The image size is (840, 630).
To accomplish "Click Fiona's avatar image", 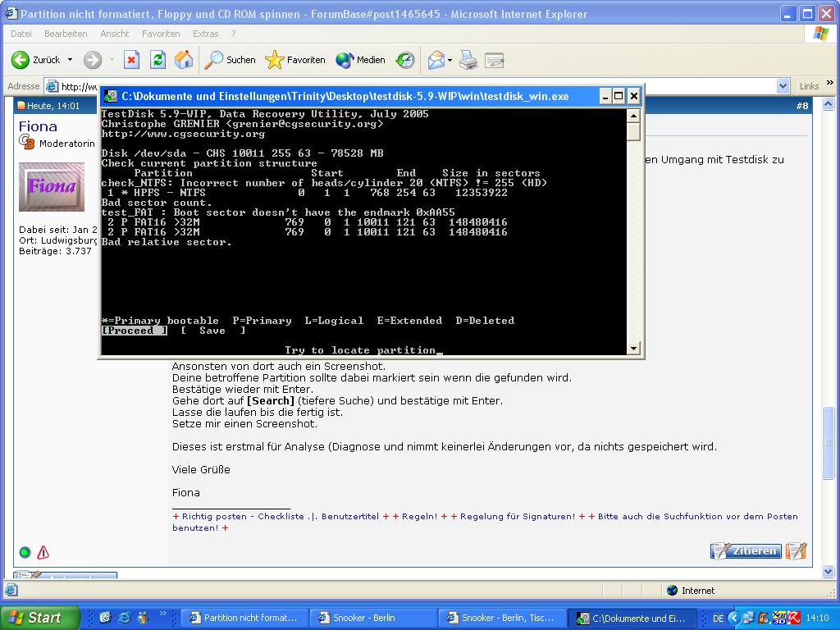I will [x=52, y=187].
